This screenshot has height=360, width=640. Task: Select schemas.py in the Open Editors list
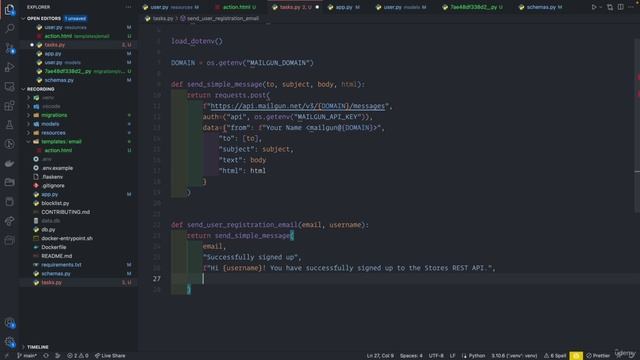pos(59,80)
